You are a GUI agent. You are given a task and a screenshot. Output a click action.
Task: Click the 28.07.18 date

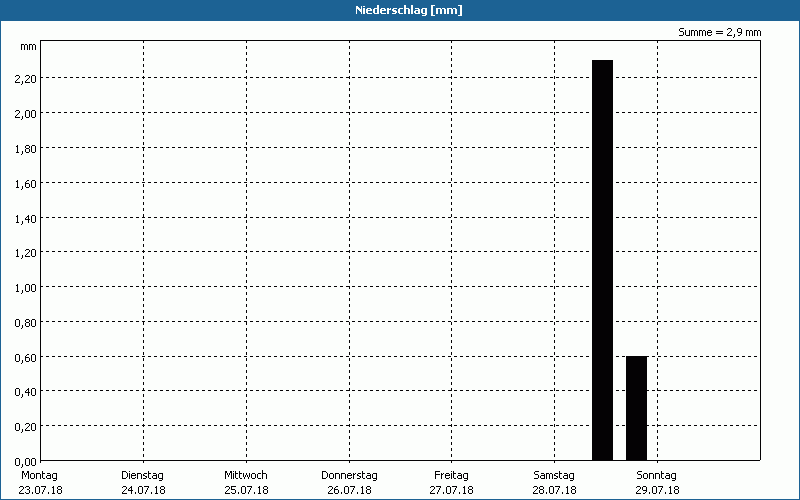(555, 490)
